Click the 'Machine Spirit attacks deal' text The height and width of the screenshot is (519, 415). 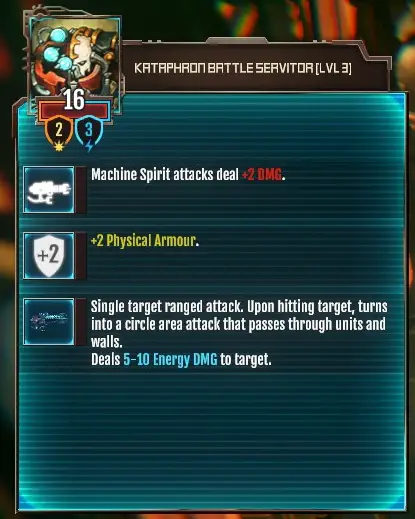165,175
